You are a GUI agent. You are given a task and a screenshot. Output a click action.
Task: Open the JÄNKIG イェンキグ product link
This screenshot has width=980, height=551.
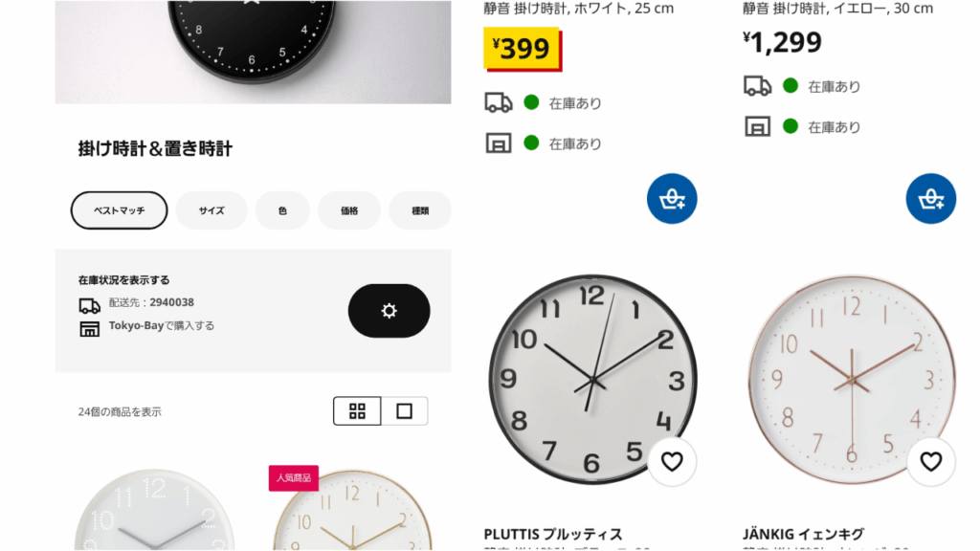(803, 535)
